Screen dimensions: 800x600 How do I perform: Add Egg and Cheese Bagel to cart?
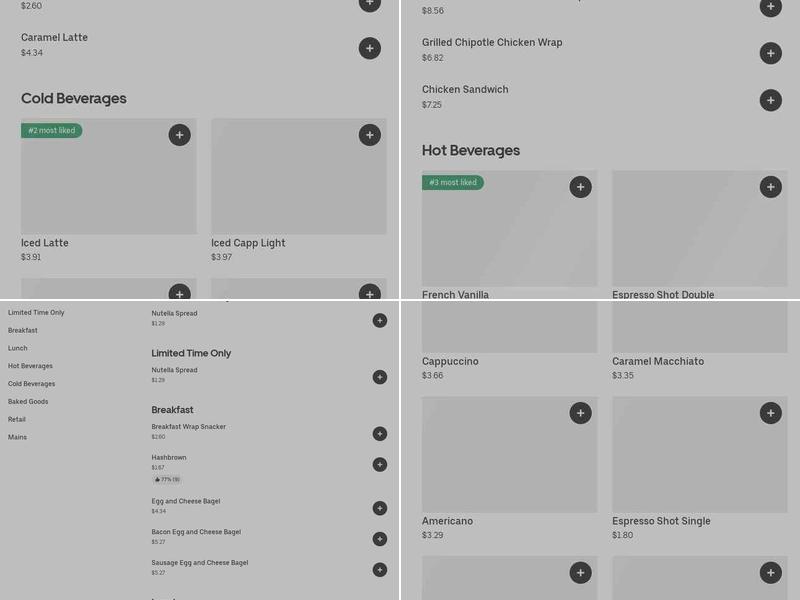379,508
